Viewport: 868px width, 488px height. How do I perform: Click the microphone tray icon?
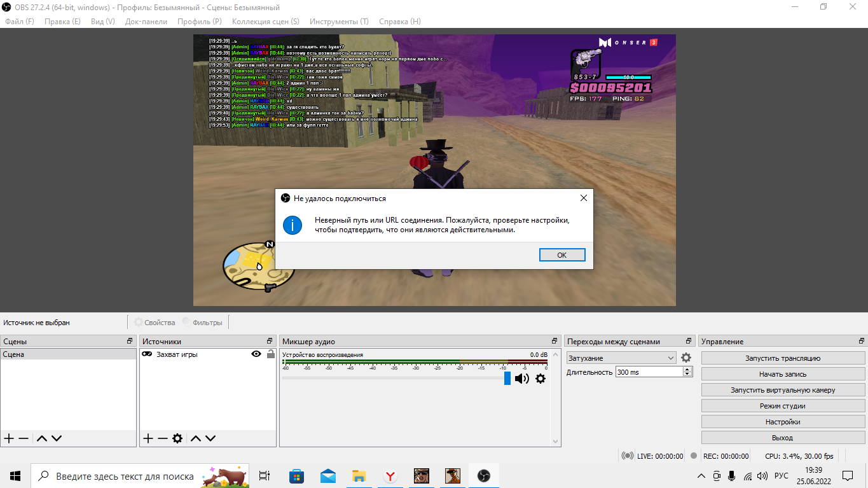732,475
